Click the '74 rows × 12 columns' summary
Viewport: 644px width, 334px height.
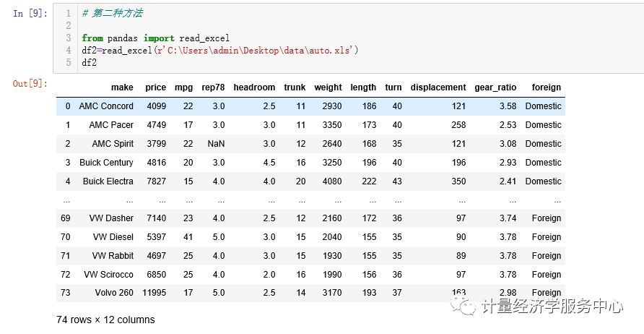(105, 320)
